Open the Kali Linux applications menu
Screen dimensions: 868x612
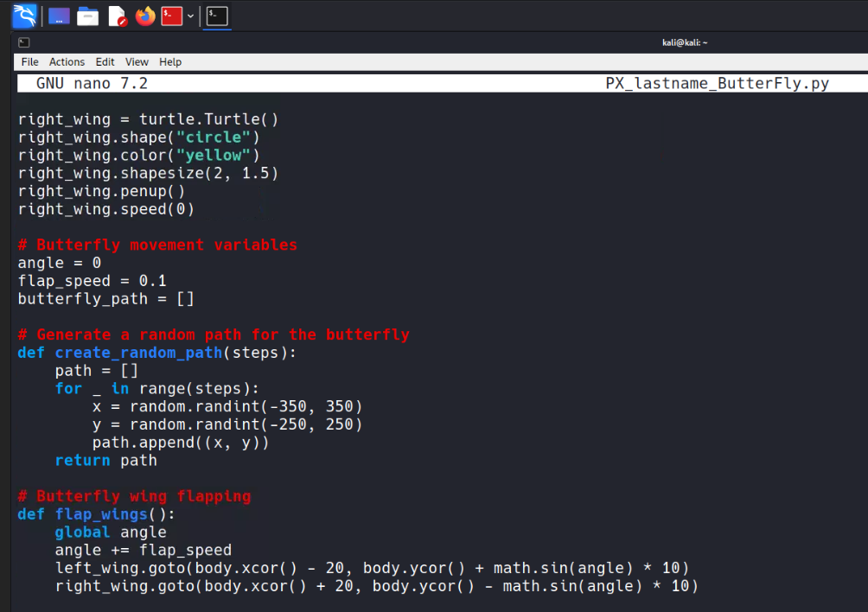click(x=24, y=16)
